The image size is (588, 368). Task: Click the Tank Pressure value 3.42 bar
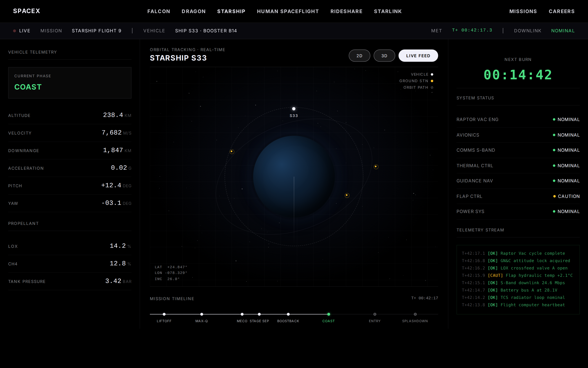point(118,281)
